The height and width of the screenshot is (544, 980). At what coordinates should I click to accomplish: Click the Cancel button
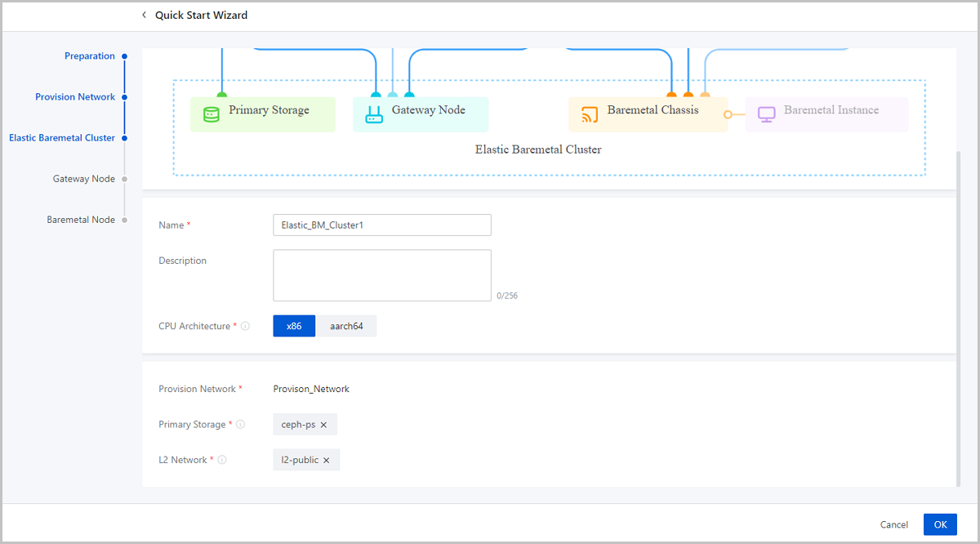[893, 524]
